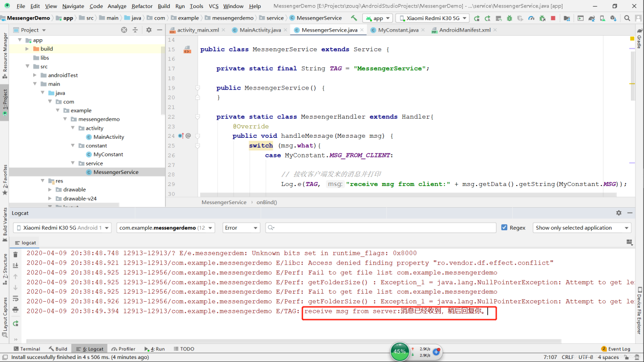Screen dimensions: 644x362
Task: Open the Terminal tool window button
Action: coord(27,349)
